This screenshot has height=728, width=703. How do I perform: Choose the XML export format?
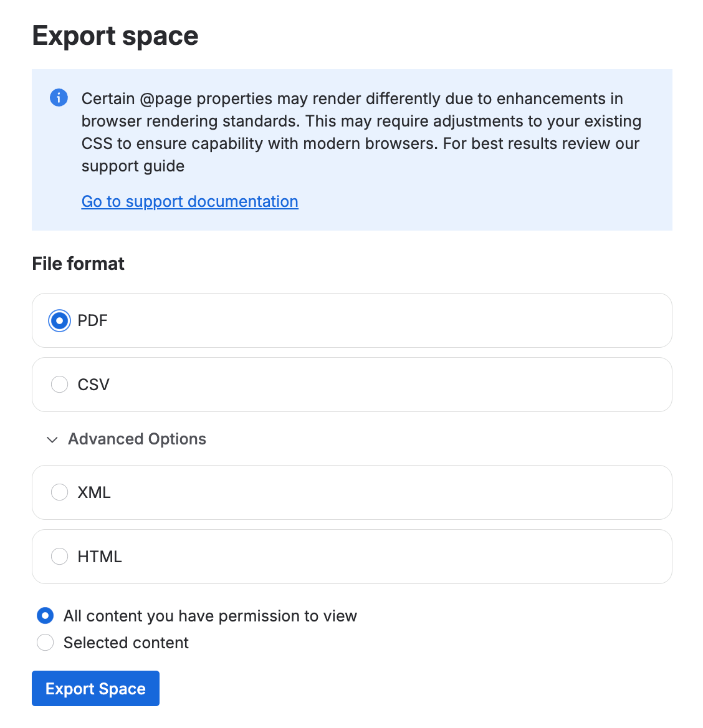pos(59,492)
